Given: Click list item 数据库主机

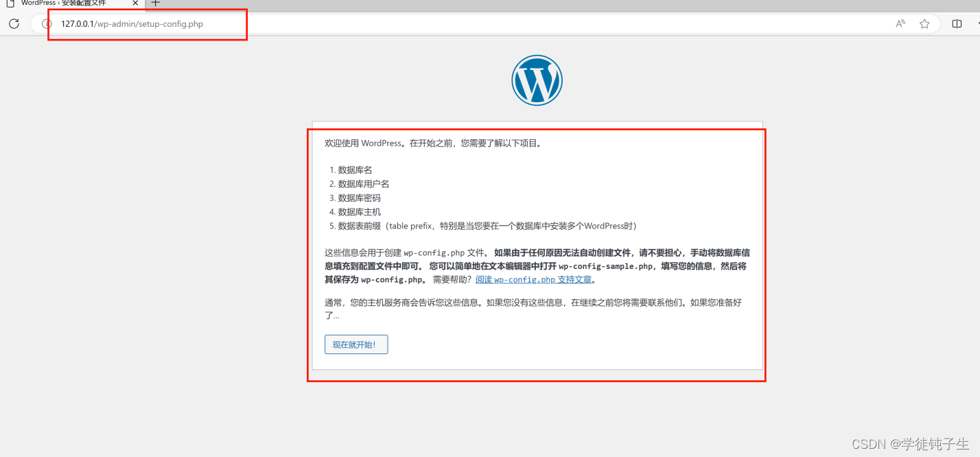Looking at the screenshot, I should pos(360,212).
